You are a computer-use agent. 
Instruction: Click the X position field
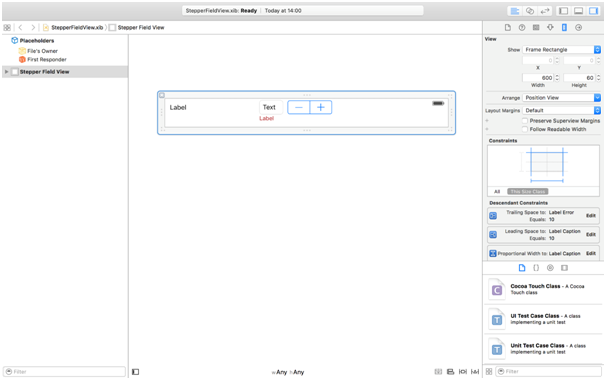538,60
